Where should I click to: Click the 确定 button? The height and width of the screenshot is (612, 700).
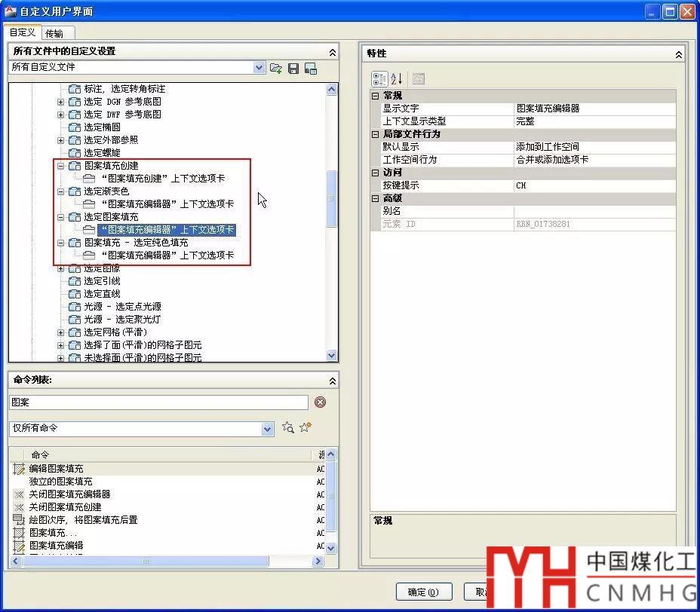[x=424, y=592]
